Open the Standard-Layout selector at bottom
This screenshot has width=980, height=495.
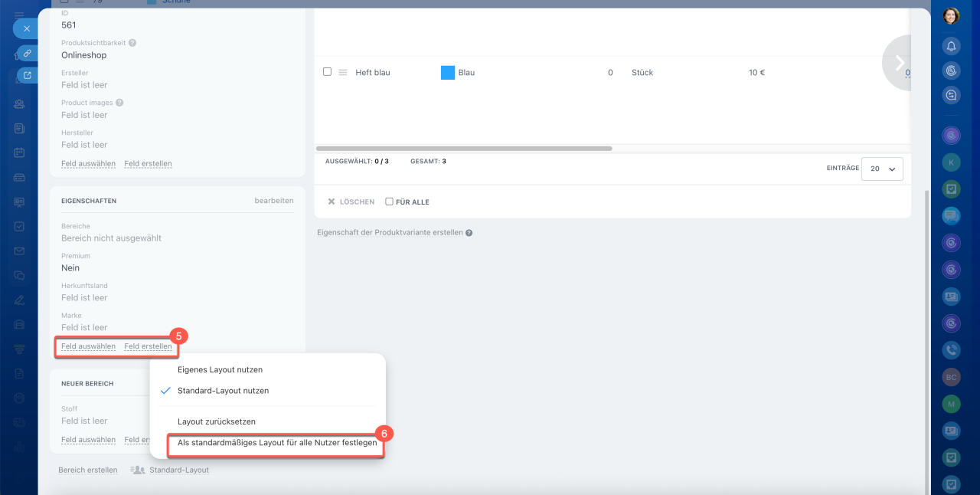coord(170,470)
